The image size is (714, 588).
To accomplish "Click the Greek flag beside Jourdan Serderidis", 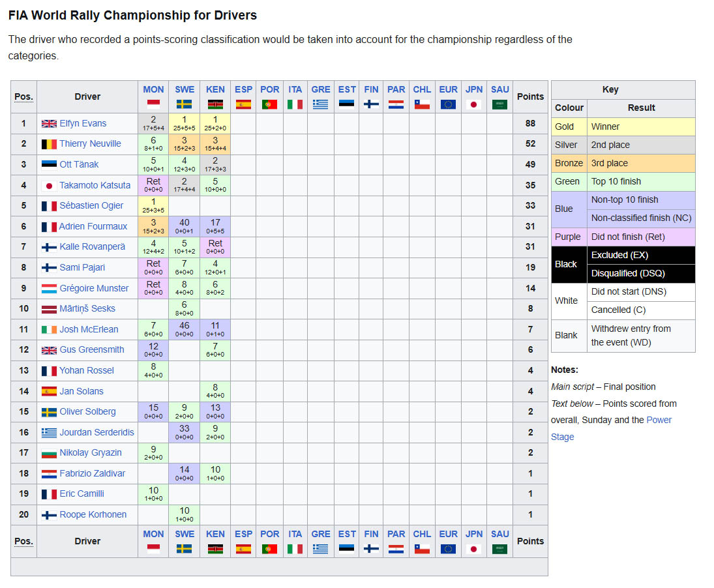I will point(49,432).
